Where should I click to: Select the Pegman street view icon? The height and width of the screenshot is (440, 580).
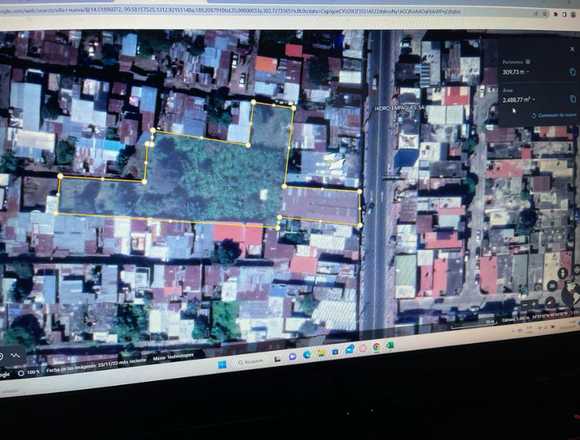pyautogui.click(x=563, y=274)
